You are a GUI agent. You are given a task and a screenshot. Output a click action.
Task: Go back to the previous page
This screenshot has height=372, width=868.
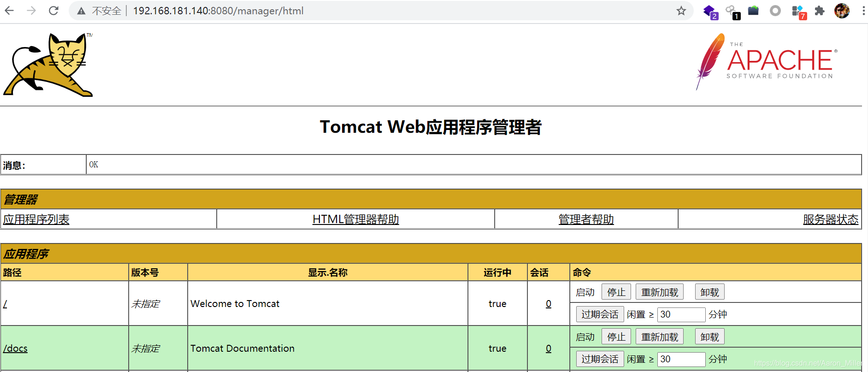pyautogui.click(x=10, y=11)
